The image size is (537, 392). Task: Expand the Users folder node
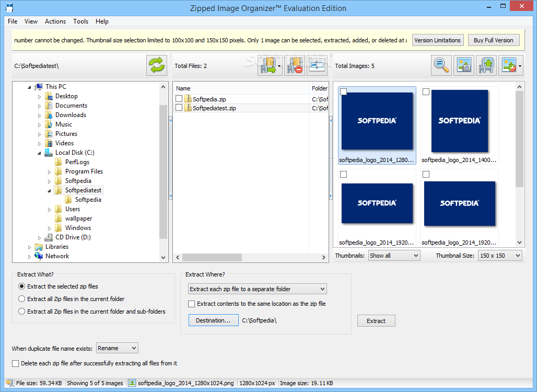point(49,210)
